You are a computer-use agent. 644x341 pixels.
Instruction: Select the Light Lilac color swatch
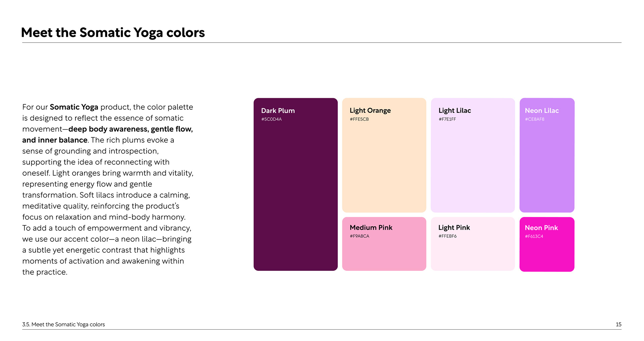[x=473, y=155]
